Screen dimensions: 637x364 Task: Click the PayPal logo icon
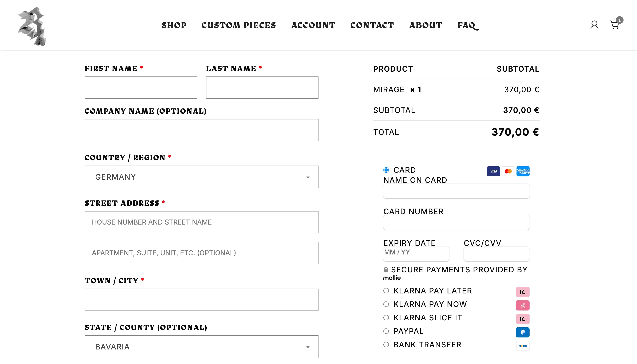[522, 332]
